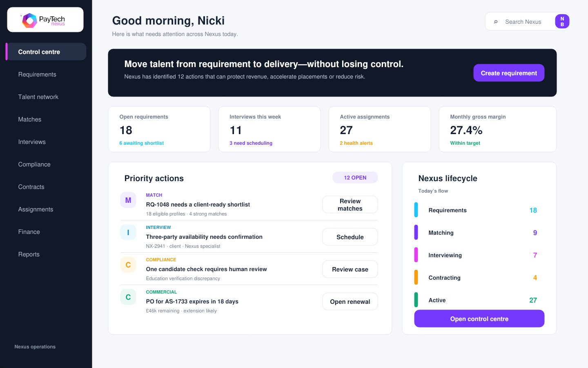Select Requirements lifecycle row
Image resolution: width=588 pixels, height=368 pixels.
[x=479, y=210]
